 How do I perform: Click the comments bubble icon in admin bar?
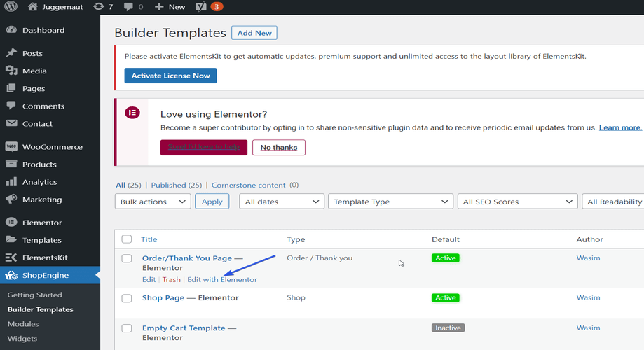tap(128, 6)
